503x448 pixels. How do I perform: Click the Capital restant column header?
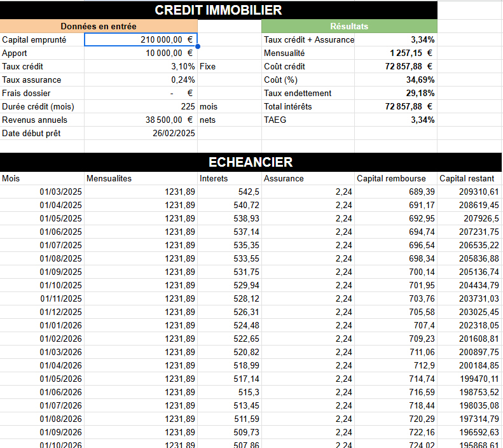(x=469, y=178)
